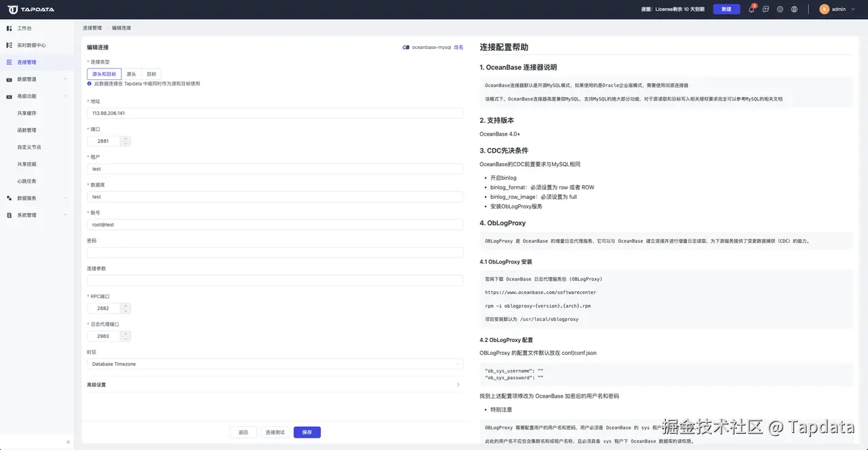
Task: Increase the 日志代理端口 2983 value
Action: [x=125, y=333]
